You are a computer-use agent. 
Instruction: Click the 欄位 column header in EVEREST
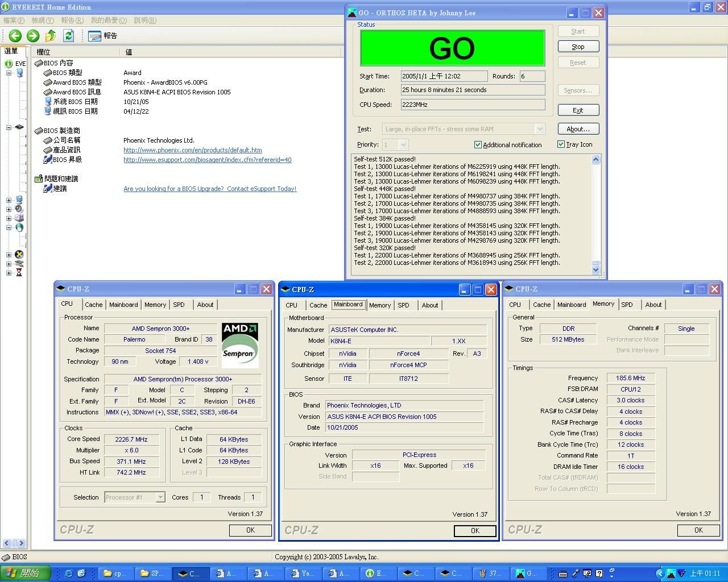click(x=76, y=52)
